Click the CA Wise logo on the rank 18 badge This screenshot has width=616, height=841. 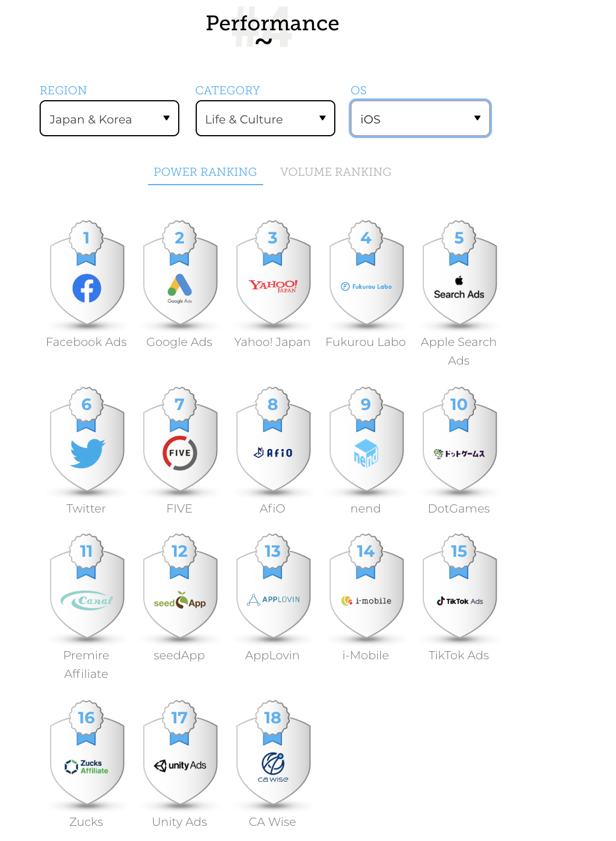pyautogui.click(x=273, y=767)
